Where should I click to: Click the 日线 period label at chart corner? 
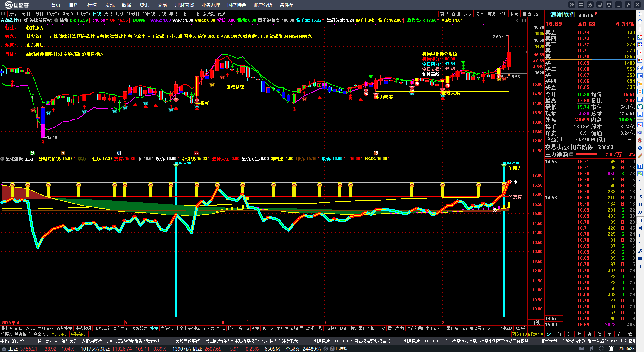pos(536,322)
